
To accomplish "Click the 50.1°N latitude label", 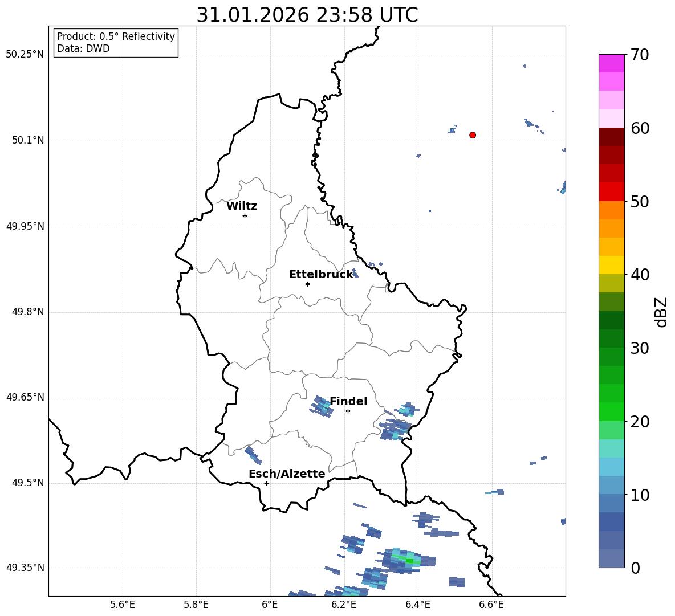I will coord(28,141).
